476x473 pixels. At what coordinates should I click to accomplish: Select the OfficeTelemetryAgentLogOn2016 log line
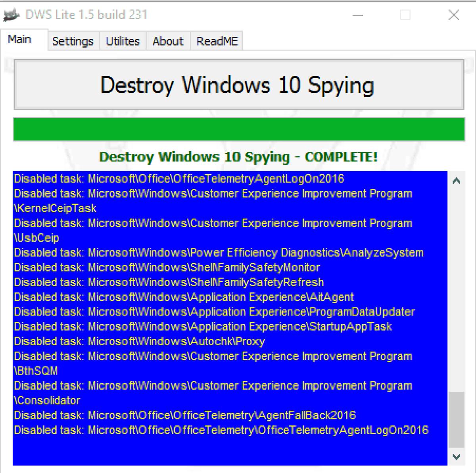pos(178,179)
